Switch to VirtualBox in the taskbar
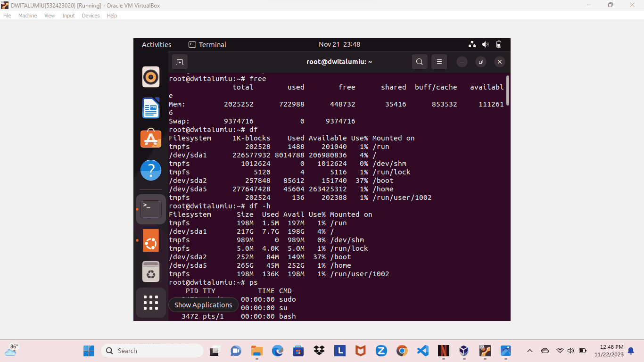The width and height of the screenshot is (644, 362). click(464, 351)
